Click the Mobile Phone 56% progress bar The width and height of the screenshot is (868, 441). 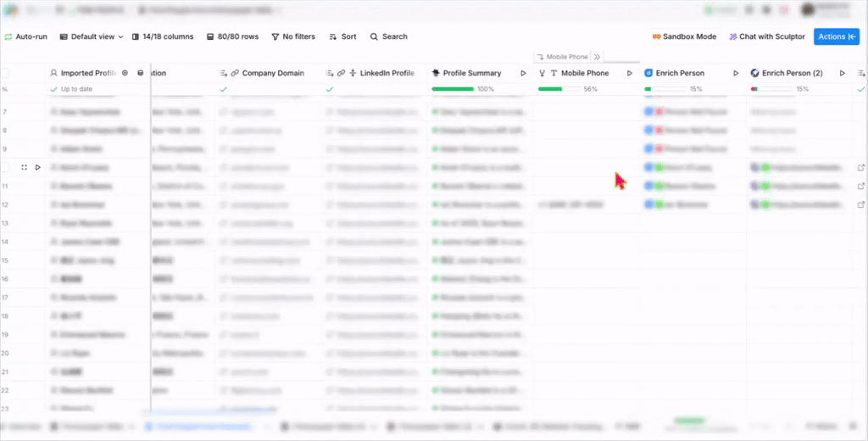[x=559, y=89]
